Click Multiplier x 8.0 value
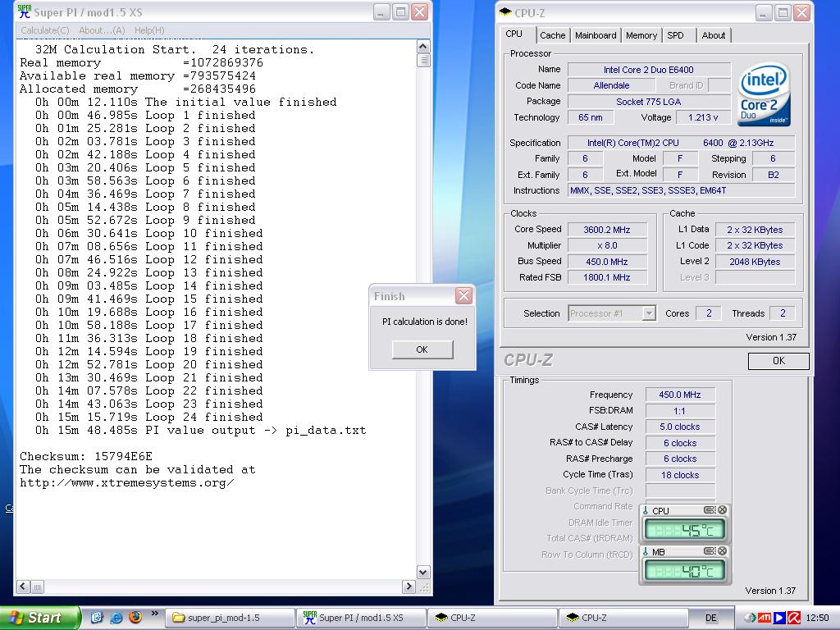 point(607,245)
